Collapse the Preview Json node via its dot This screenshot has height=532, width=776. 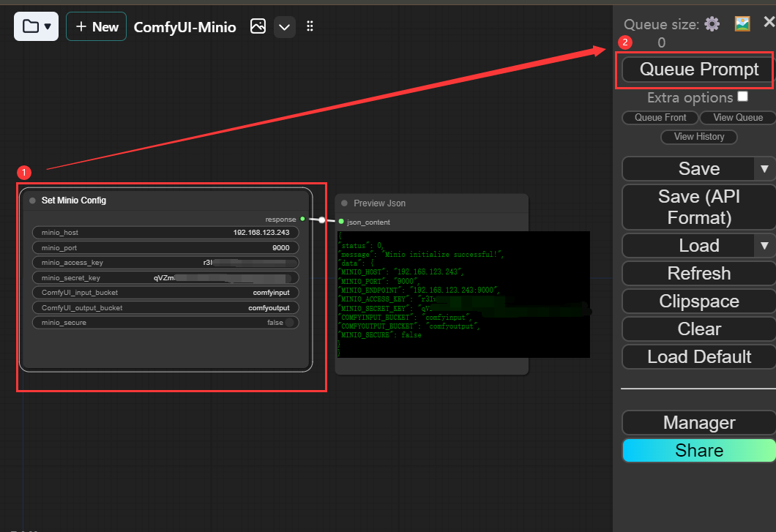pyautogui.click(x=345, y=203)
